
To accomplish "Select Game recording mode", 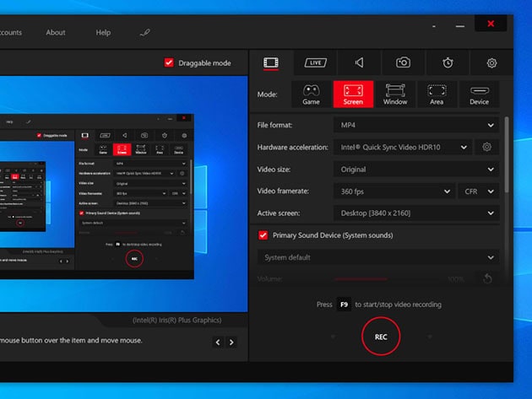I will pos(311,94).
